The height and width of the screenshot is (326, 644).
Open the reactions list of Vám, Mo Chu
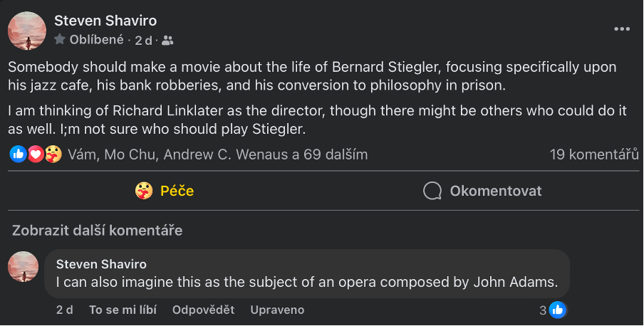point(217,154)
